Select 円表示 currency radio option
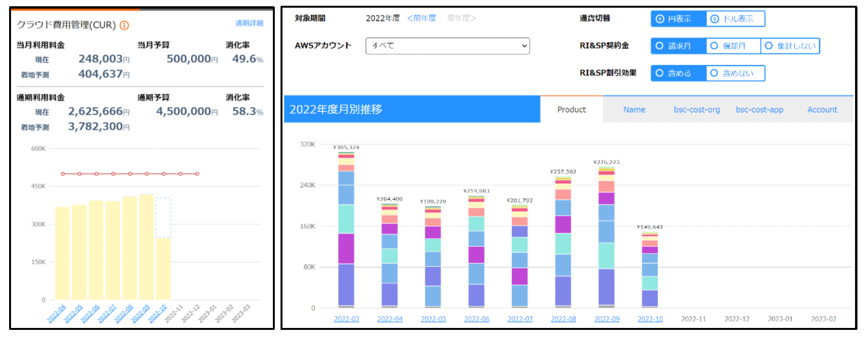 679,19
